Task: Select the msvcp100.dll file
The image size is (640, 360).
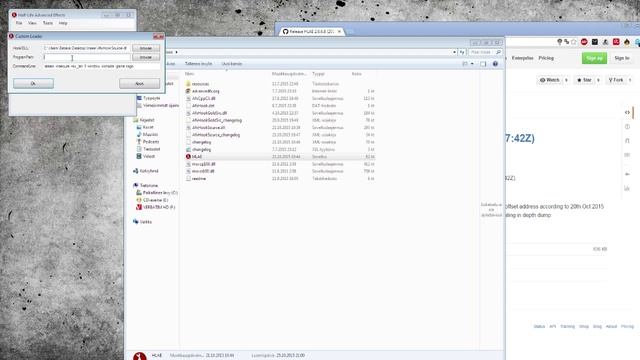Action: tap(204, 164)
